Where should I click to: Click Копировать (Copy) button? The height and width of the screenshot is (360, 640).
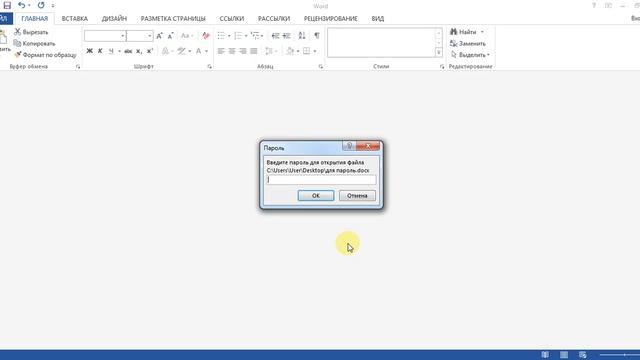coord(34,43)
